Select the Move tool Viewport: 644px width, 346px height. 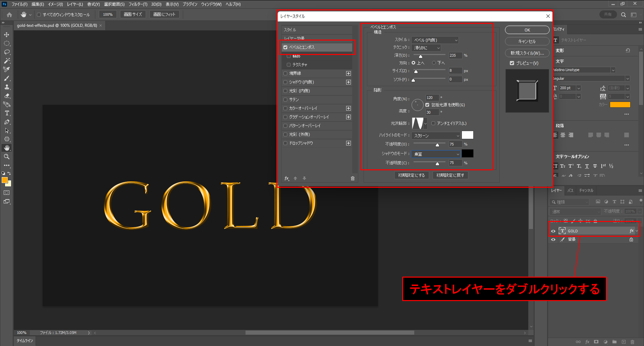(7, 35)
